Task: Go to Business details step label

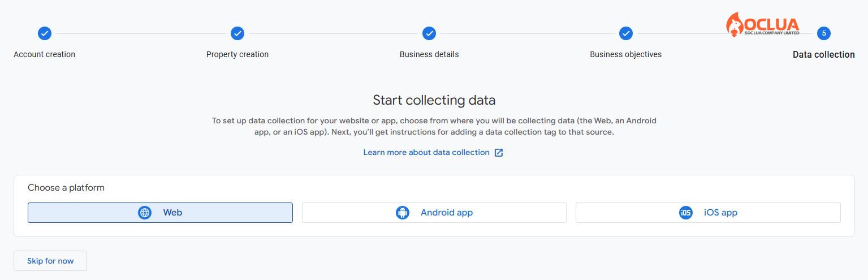Action: coord(429,54)
